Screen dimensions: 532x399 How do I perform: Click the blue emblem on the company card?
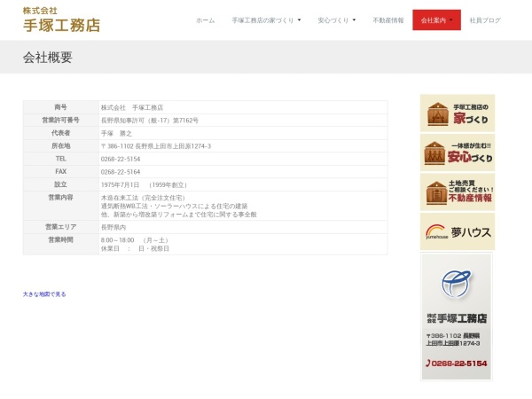click(x=456, y=284)
